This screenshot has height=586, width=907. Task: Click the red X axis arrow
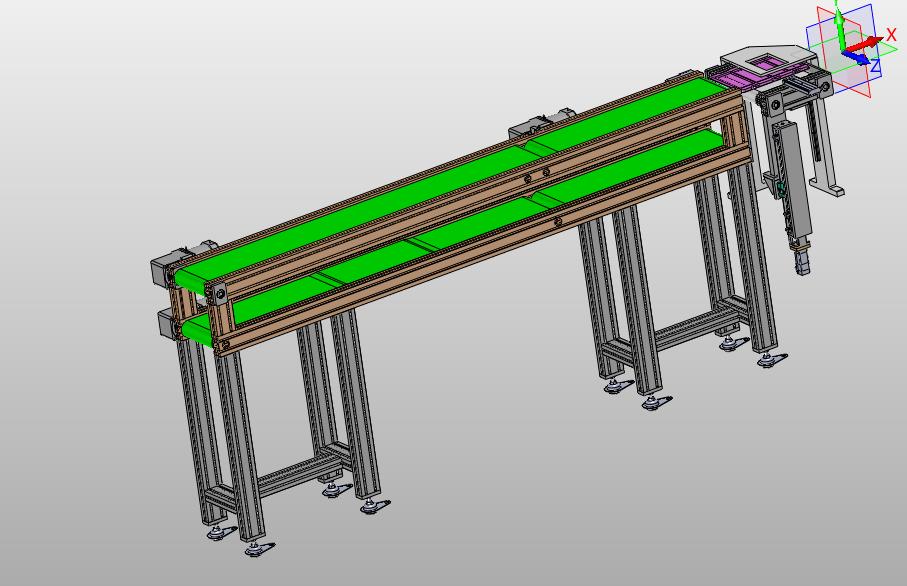click(x=865, y=44)
